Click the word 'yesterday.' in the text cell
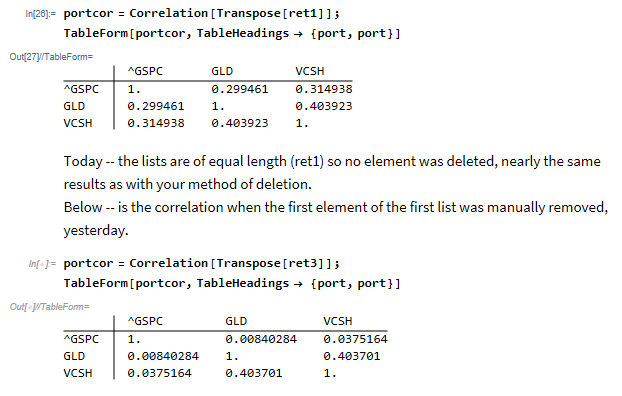The height and width of the screenshot is (396, 622). click(x=96, y=230)
